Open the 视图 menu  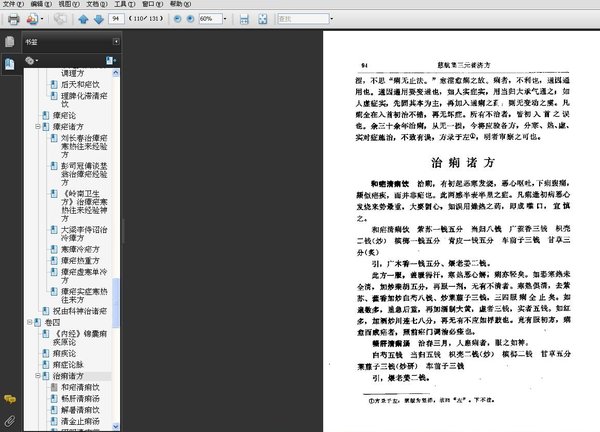[x=69, y=4]
